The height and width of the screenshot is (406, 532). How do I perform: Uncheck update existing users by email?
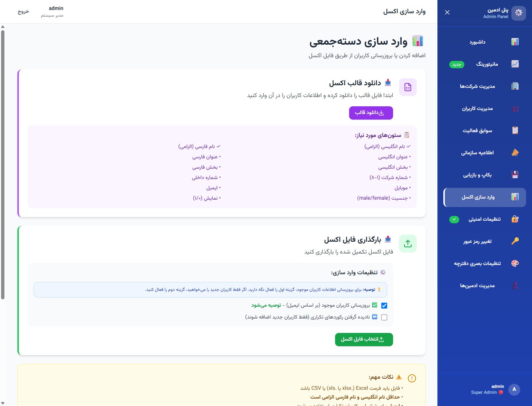pos(384,306)
